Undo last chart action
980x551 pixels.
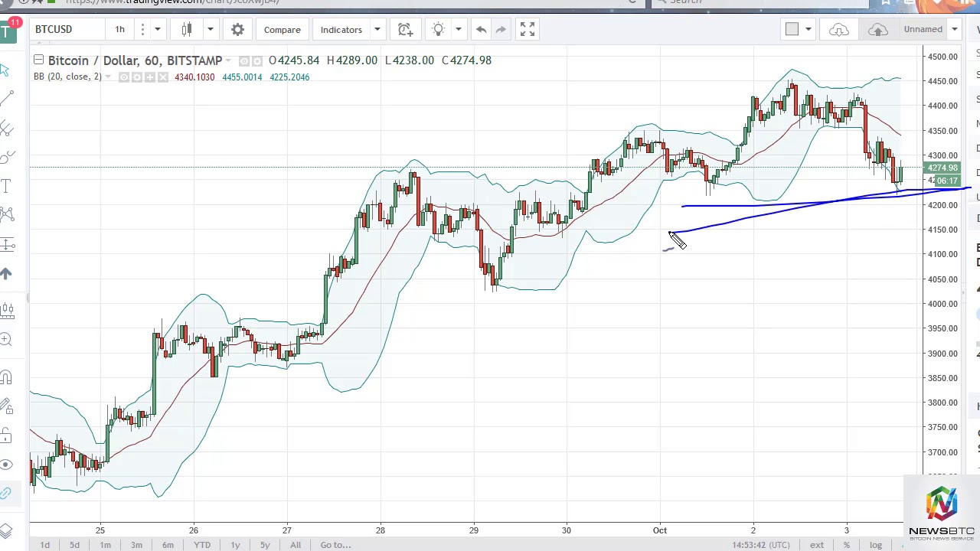(x=481, y=29)
